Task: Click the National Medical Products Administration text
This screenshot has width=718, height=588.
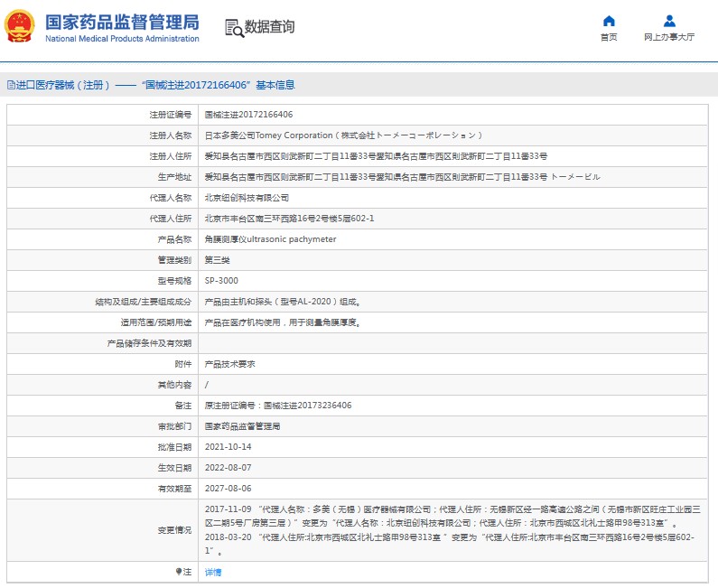Action: click(122, 39)
